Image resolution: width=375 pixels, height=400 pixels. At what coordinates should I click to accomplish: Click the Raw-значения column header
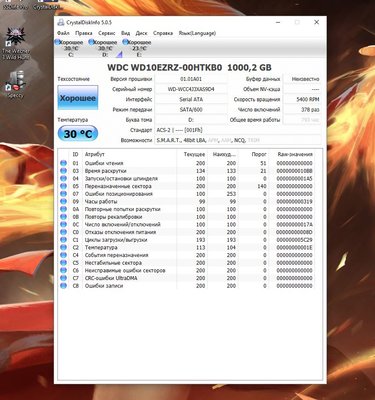(295, 154)
